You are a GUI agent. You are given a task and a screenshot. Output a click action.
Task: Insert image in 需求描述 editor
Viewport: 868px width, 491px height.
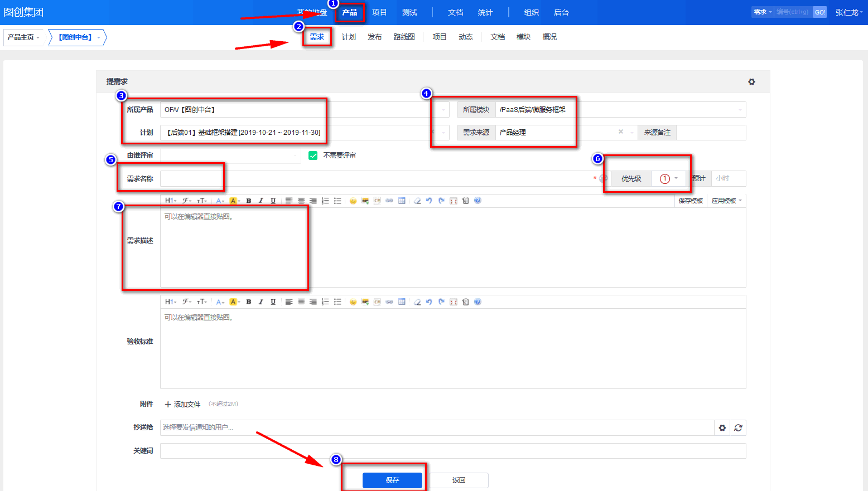point(365,201)
